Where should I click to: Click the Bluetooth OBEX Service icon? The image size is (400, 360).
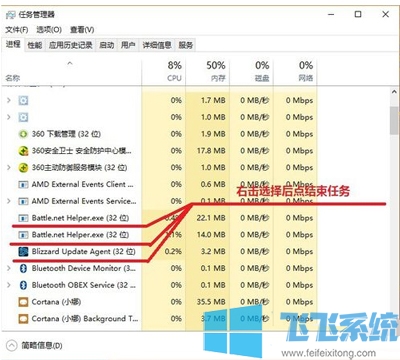tap(23, 285)
